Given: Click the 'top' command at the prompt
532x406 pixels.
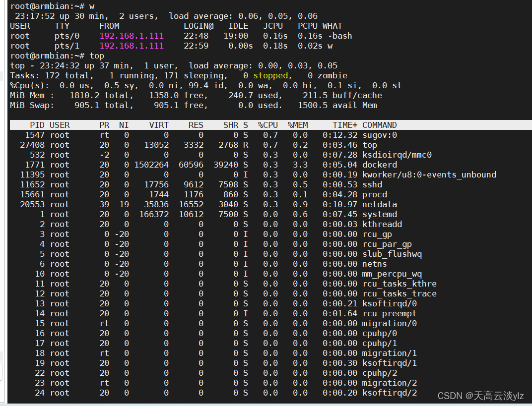Looking at the screenshot, I should 97,56.
